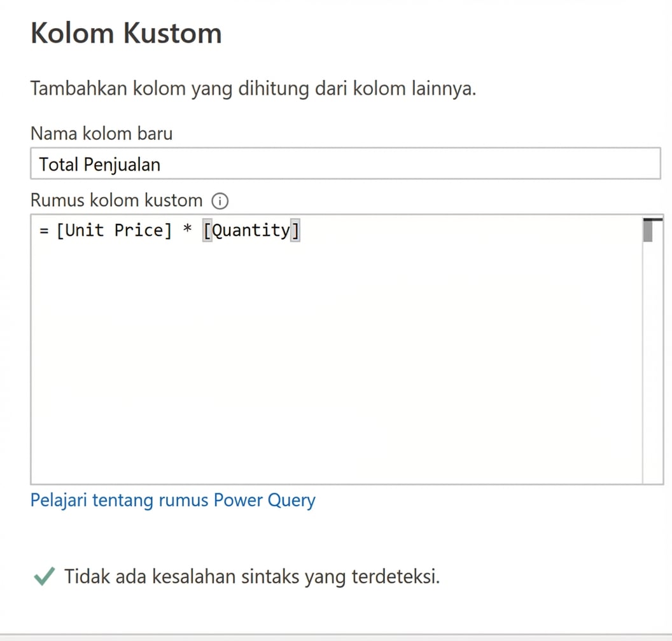Select the text Total Penjualan
The width and height of the screenshot is (672, 641).
99,164
